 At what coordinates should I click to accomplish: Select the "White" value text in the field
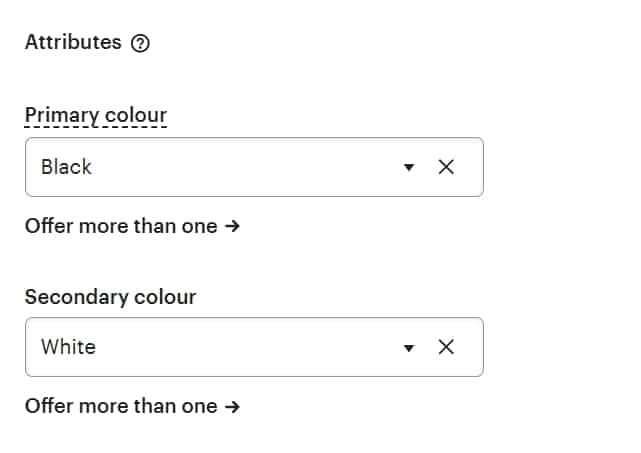(x=69, y=347)
